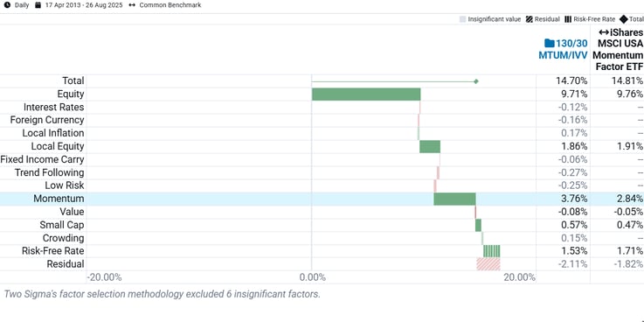Screen dimensions: 644x322
Task: Open the Daily frequency selector
Action: [x=22, y=5]
